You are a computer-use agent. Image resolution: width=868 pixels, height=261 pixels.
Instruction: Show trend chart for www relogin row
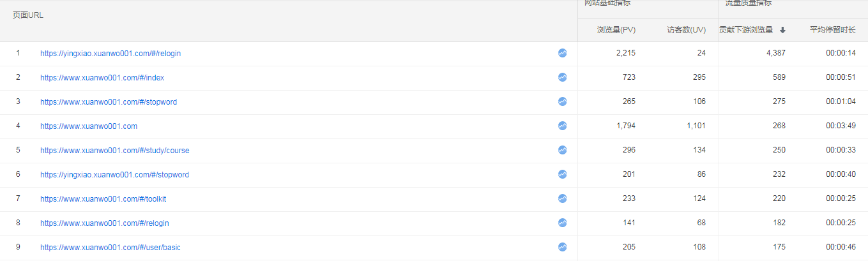click(562, 223)
